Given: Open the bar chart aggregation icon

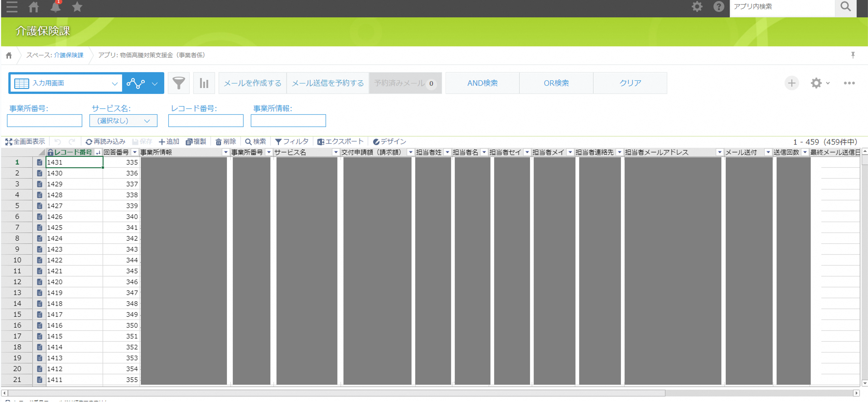Looking at the screenshot, I should click(204, 83).
